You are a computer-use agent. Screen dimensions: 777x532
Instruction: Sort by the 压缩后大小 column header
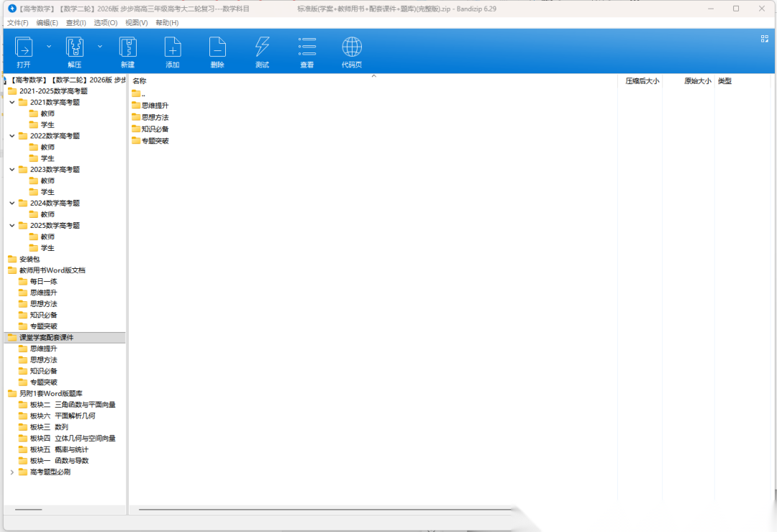(x=641, y=81)
